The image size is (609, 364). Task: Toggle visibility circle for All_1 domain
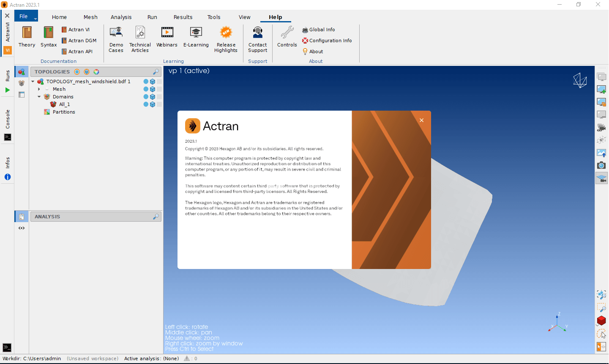click(146, 104)
